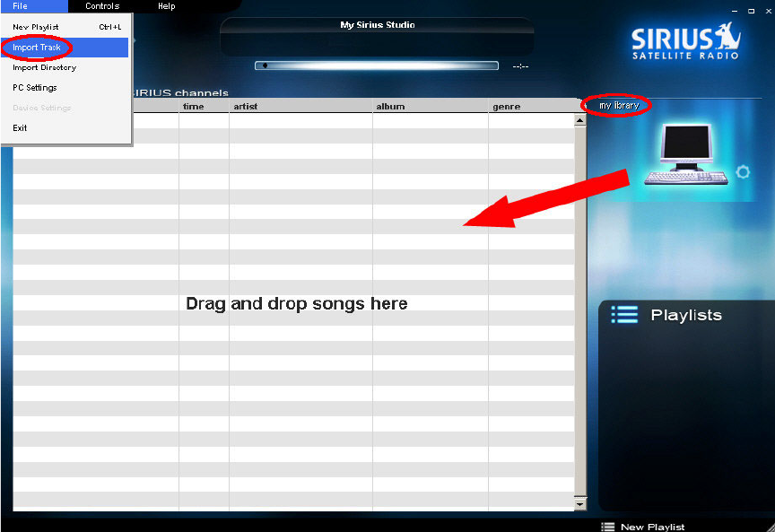The image size is (775, 532).
Task: Sort by the artist column header
Action: click(300, 106)
